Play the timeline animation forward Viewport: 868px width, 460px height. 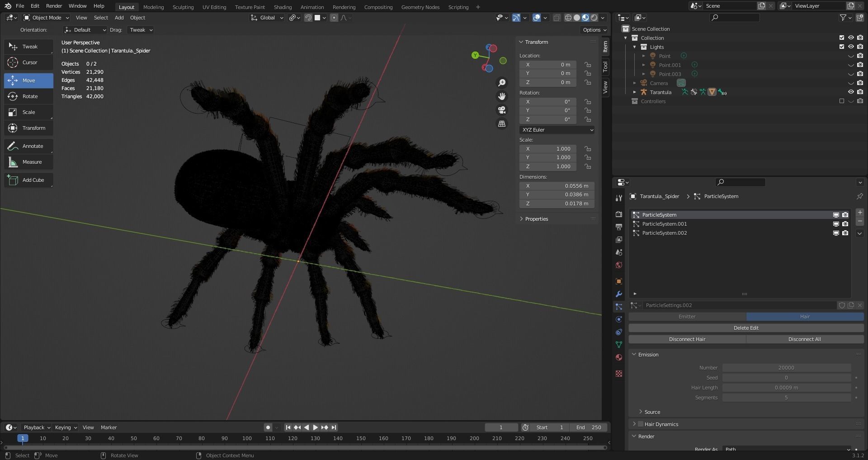pos(316,427)
